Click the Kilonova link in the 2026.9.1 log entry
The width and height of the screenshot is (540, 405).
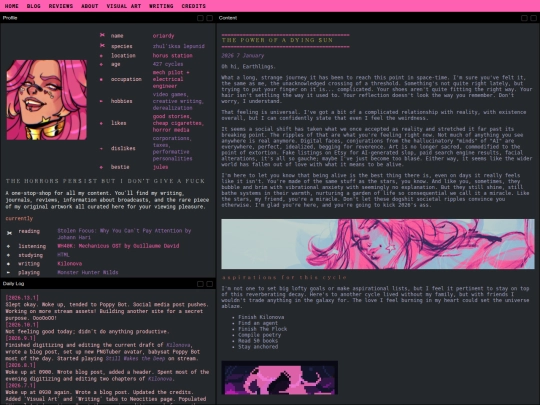(178, 345)
